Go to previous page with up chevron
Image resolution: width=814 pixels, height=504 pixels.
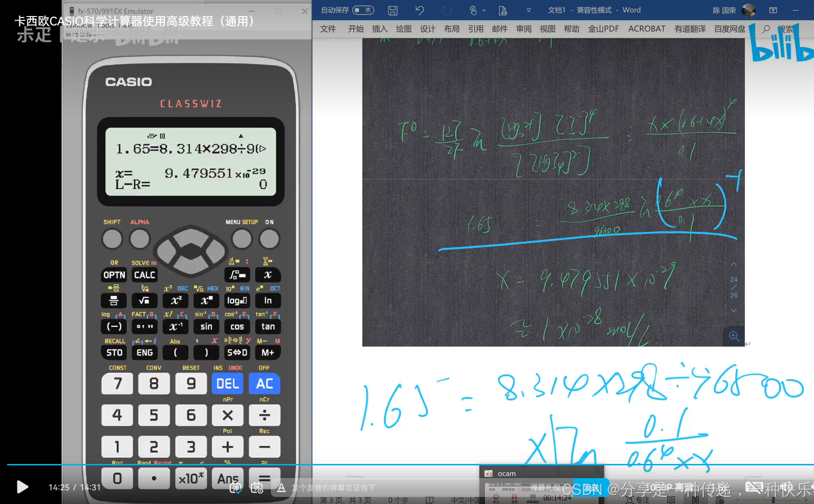(x=734, y=264)
